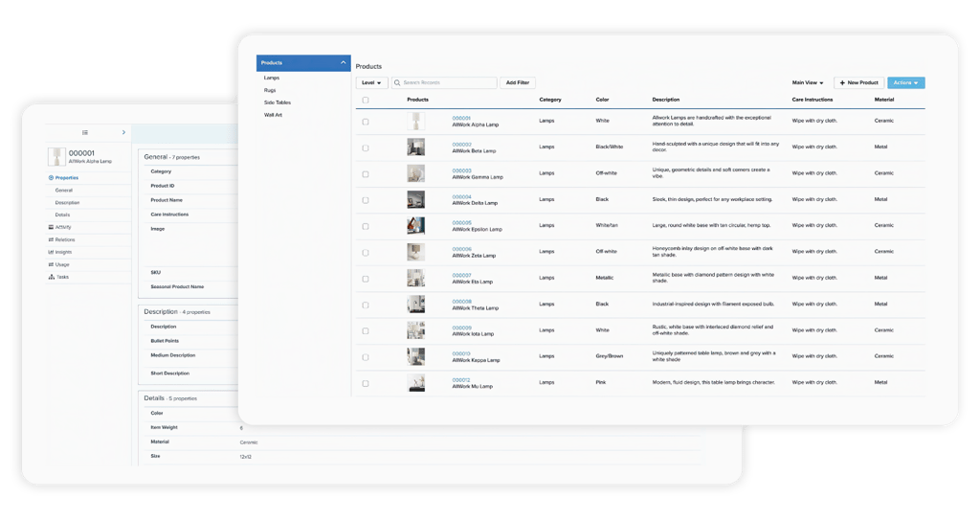Sort by the Material column header

coord(883,100)
